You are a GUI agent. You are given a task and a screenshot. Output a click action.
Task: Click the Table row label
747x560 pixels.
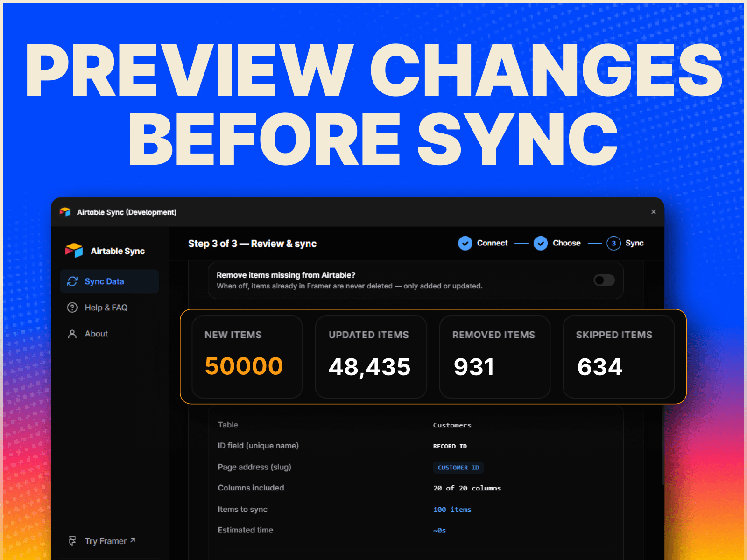pos(228,425)
